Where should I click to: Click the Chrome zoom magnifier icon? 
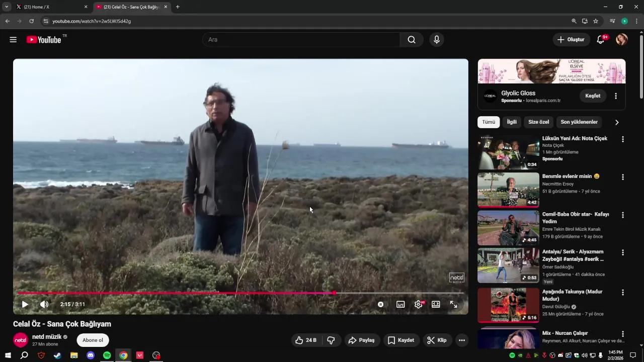(x=574, y=21)
